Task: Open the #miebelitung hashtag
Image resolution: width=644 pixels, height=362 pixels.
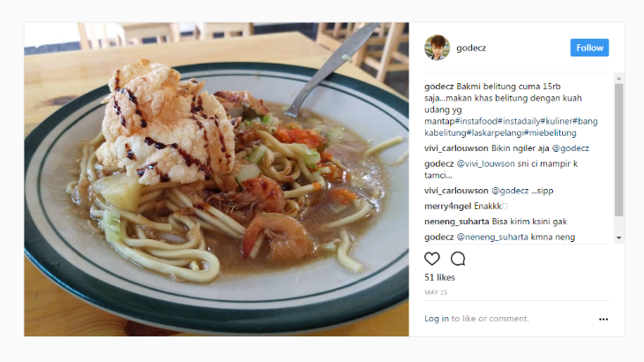Action: pos(550,132)
